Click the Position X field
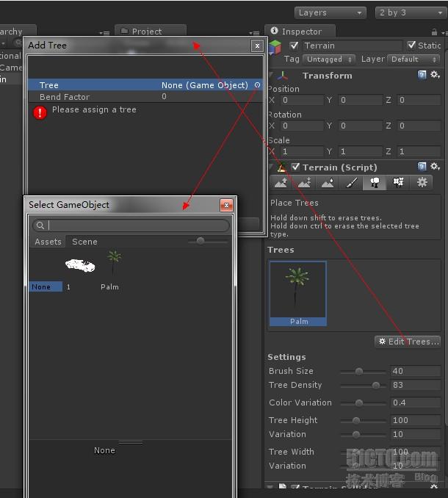This screenshot has height=498, width=448. pos(302,101)
